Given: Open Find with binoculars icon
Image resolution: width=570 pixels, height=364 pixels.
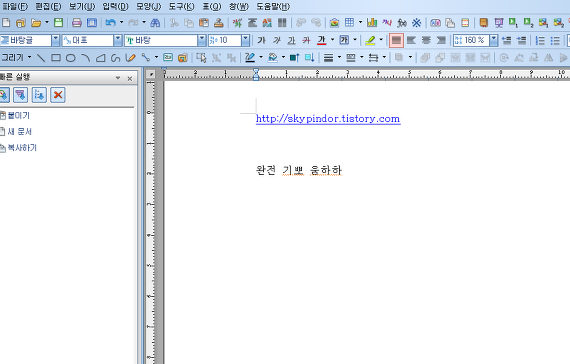Looking at the screenshot, I should (x=155, y=23).
